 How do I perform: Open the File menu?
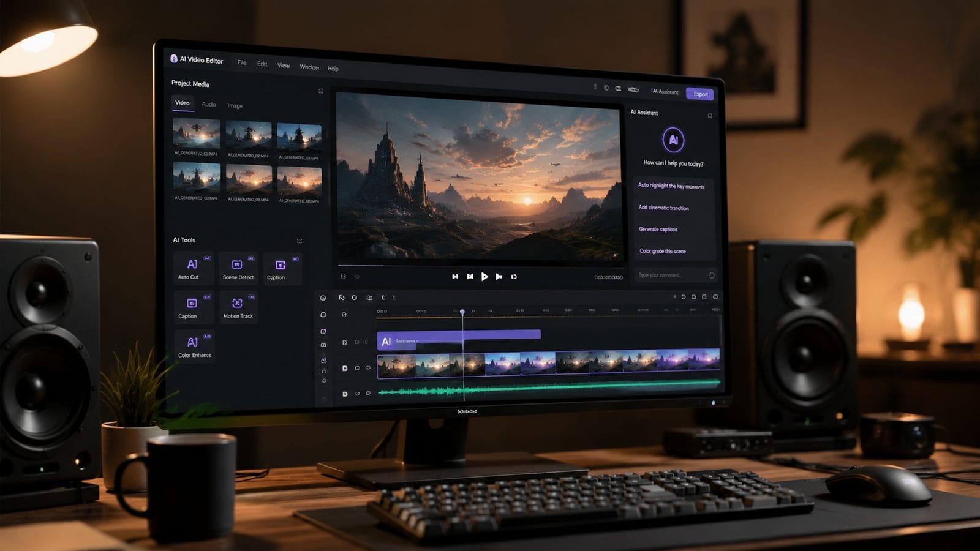coord(242,62)
